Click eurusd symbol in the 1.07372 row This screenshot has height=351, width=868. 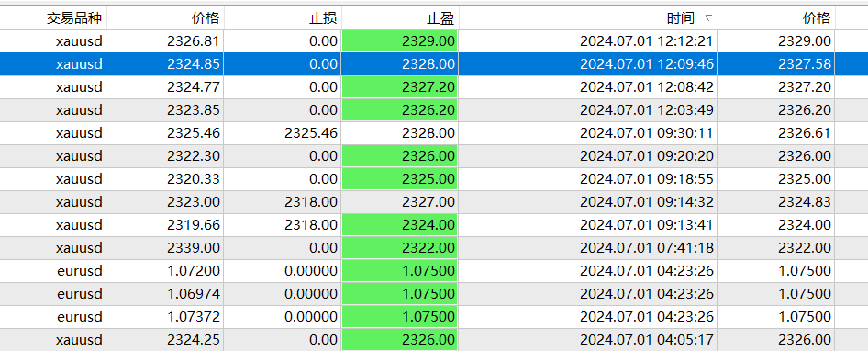pyautogui.click(x=80, y=317)
